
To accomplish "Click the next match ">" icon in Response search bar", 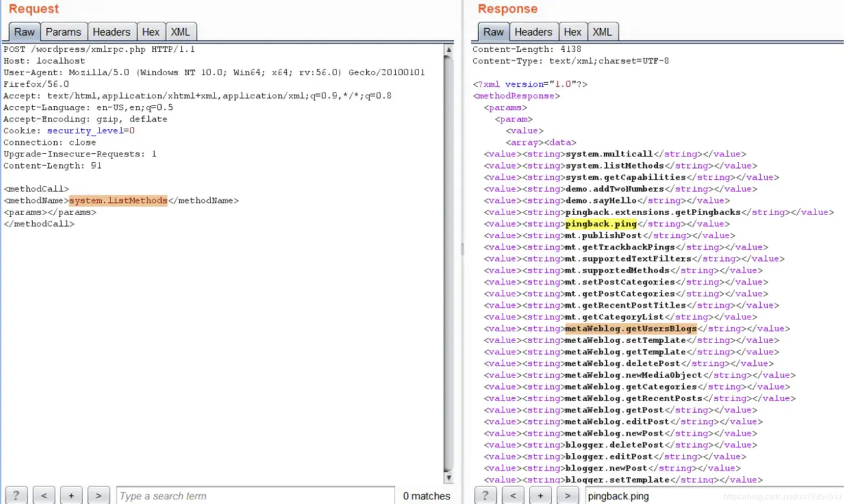I will click(x=567, y=495).
